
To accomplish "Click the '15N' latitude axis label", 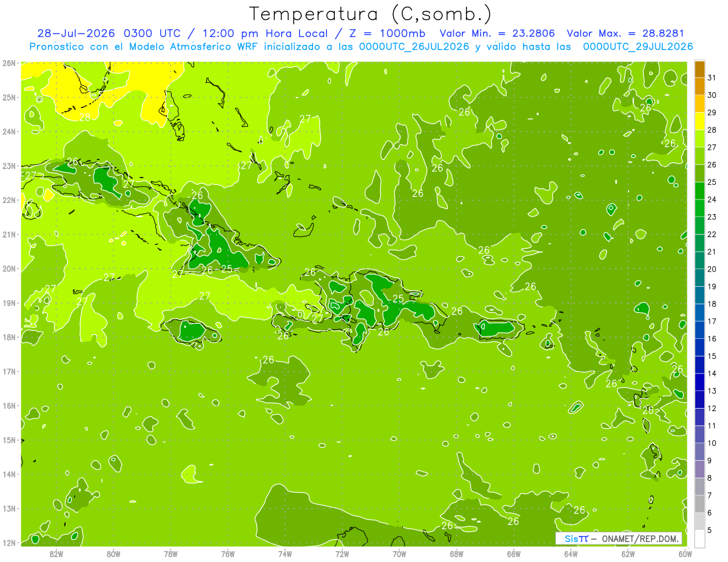I will pyautogui.click(x=9, y=440).
